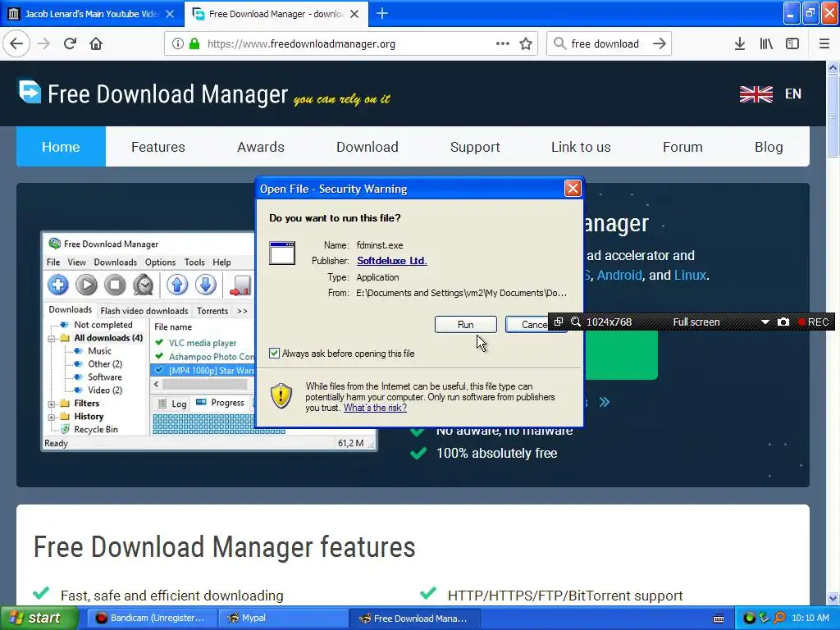This screenshot has width=840, height=630.
Task: Open the Download navigation item
Action: pyautogui.click(x=367, y=147)
